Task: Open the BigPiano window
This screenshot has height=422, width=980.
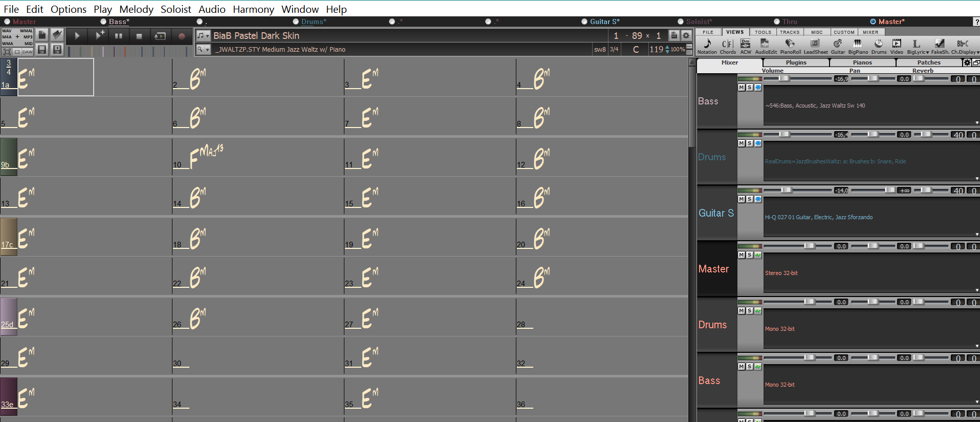Action: coord(858,46)
